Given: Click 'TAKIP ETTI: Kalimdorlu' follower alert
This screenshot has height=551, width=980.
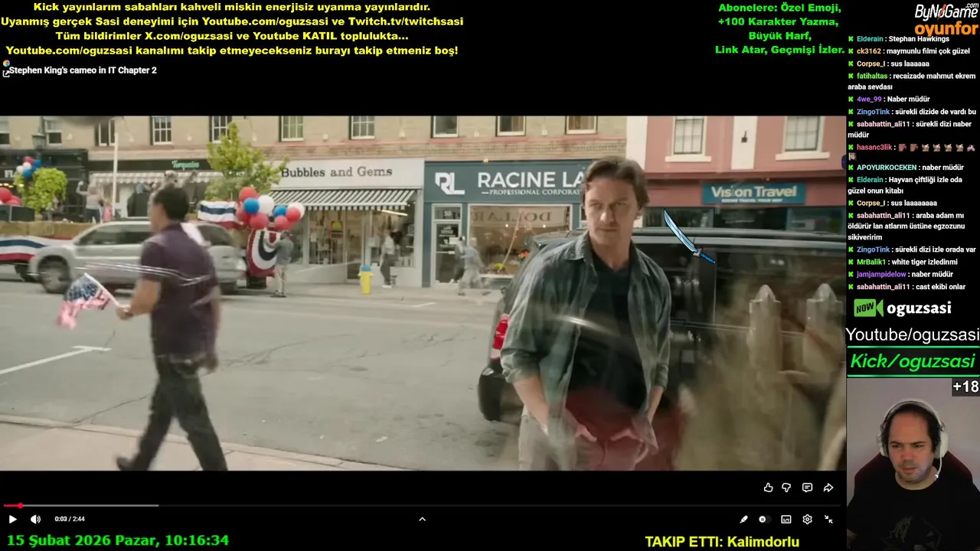Looking at the screenshot, I should click(722, 542).
